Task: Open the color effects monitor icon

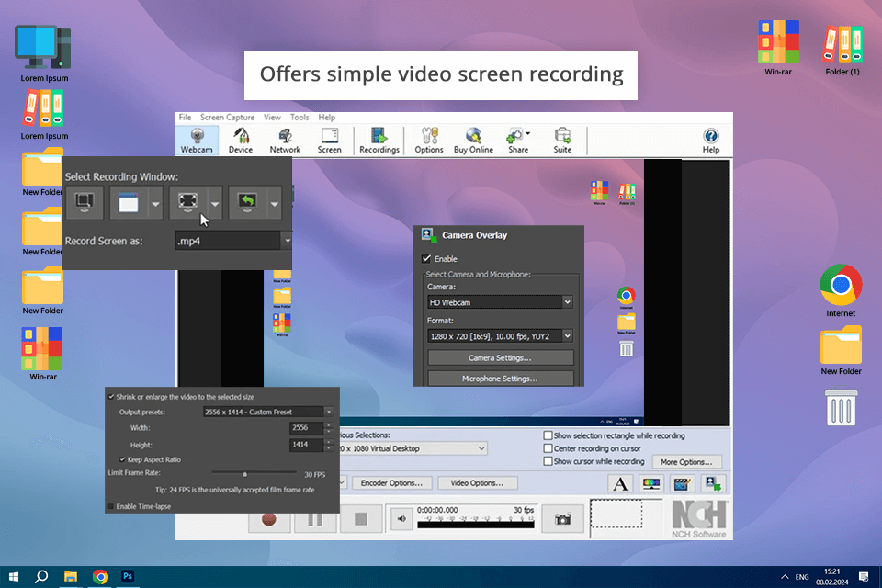Action: tap(651, 484)
